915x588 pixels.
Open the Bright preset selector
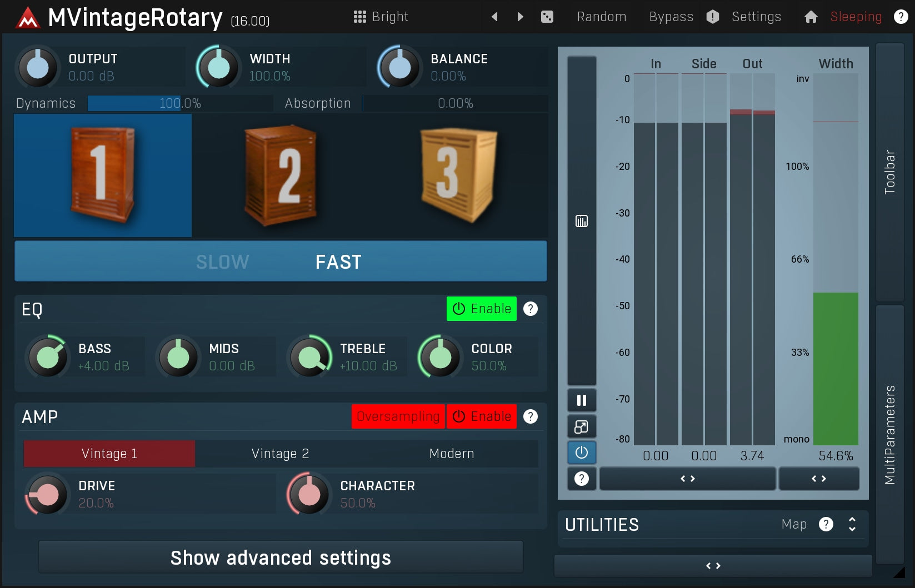(381, 16)
